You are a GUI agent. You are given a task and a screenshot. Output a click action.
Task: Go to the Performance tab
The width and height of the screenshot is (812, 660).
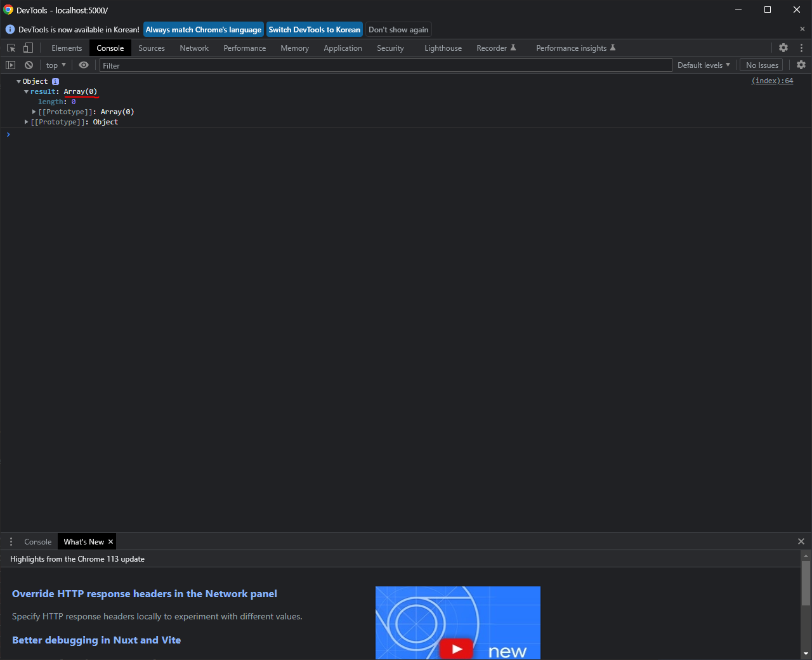point(245,48)
